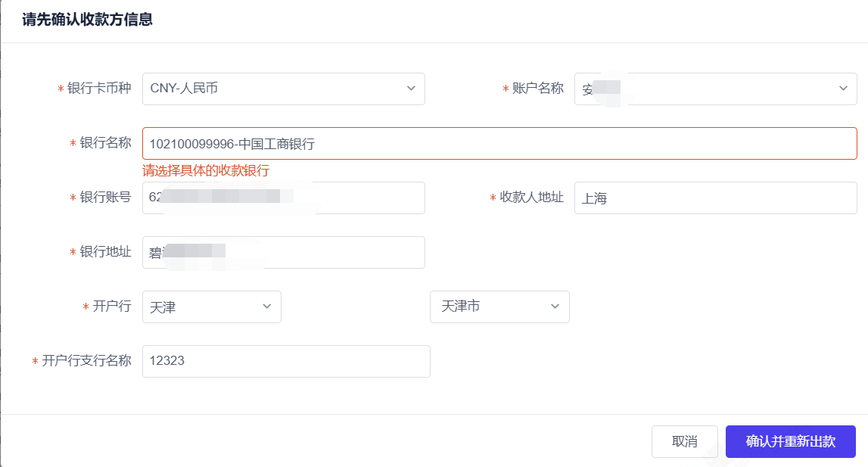This screenshot has height=467, width=868.
Task: Click the chevron arrow beside 天津市 city
Action: [x=555, y=307]
